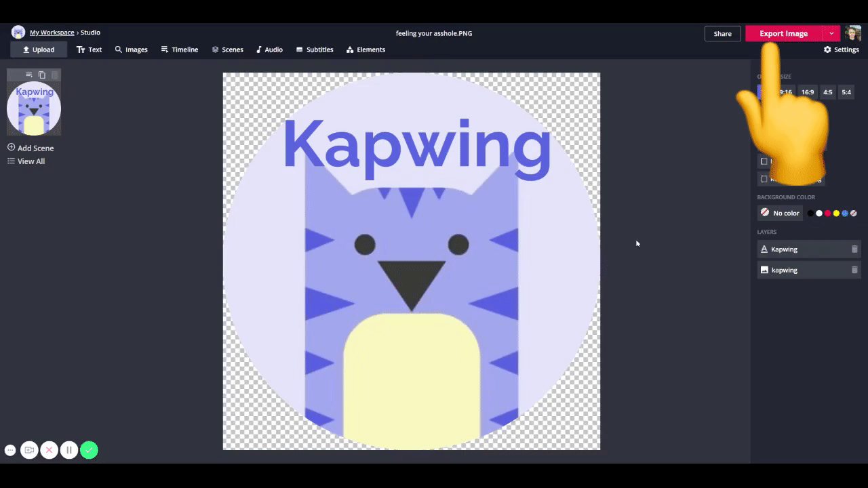Choose the 4:5 aspect ratio
Screen dimensions: 868x488
827,92
